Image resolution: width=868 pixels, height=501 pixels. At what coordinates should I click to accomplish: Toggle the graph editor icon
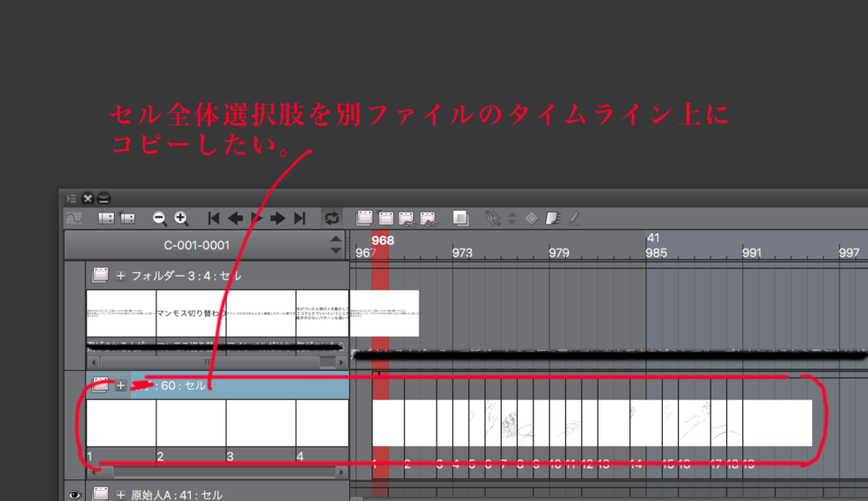[x=74, y=218]
